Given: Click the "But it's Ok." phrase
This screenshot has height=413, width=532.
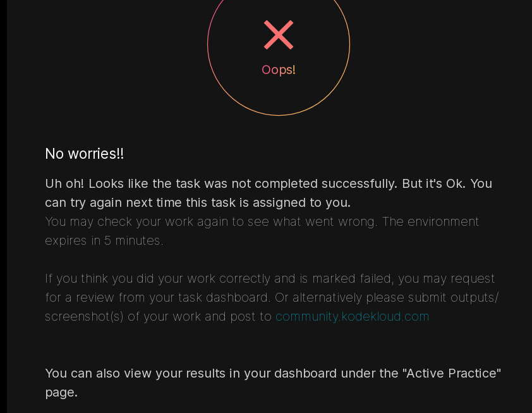Looking at the screenshot, I should tap(433, 183).
